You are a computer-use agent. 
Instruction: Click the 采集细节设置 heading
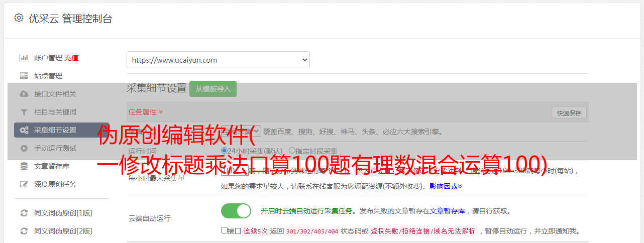point(157,88)
